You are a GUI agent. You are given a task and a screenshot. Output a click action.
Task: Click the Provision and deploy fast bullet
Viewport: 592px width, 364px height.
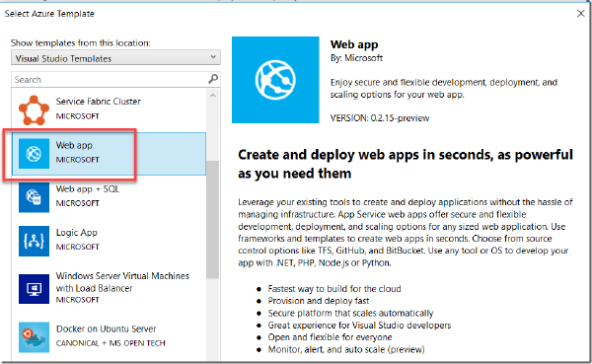click(319, 301)
